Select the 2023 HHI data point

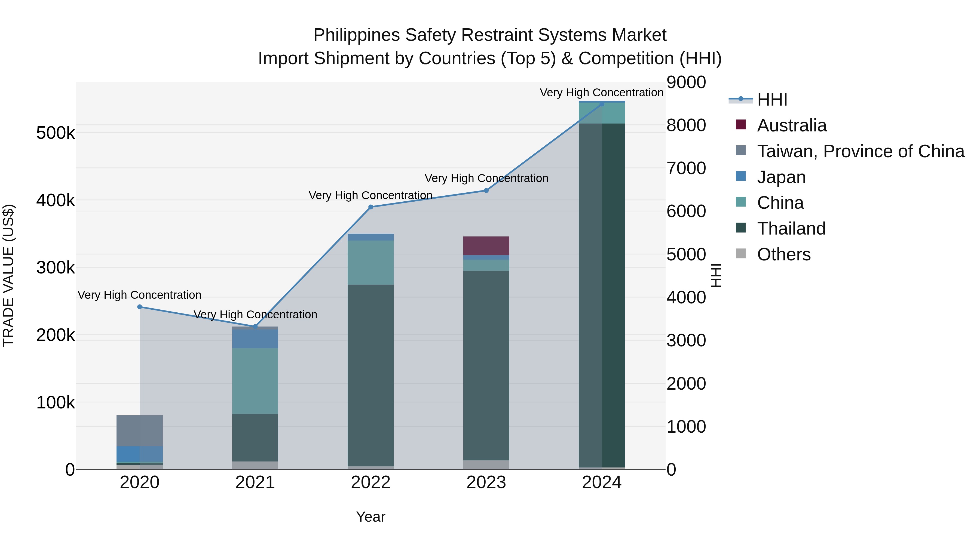486,190
